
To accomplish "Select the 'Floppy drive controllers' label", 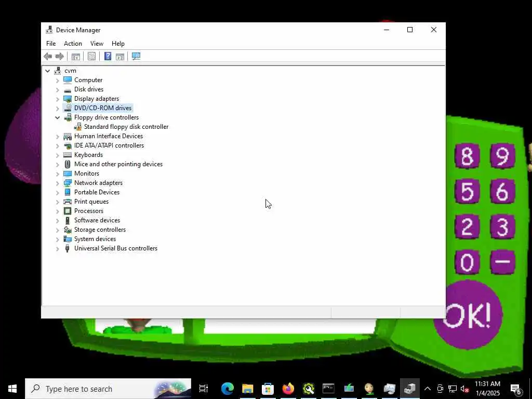I will (107, 117).
